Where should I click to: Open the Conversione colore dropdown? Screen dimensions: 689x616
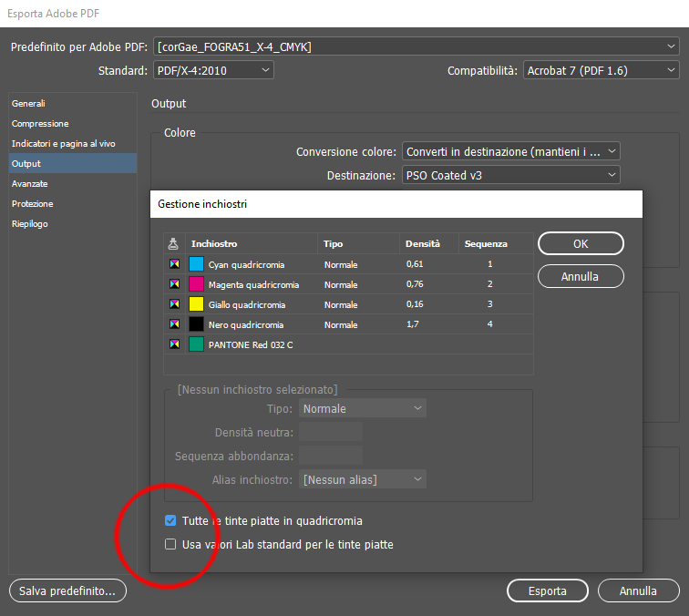[x=511, y=151]
